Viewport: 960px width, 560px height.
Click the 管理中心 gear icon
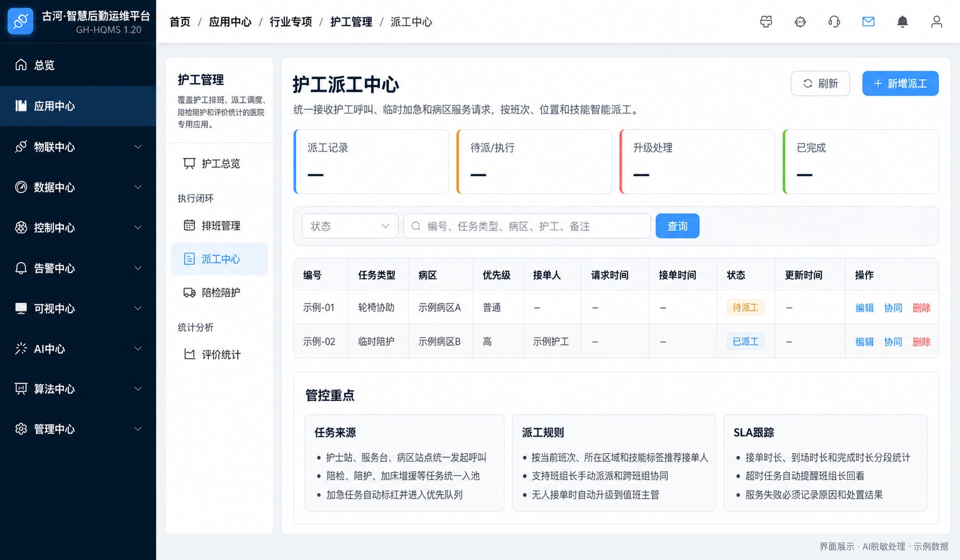coord(21,429)
